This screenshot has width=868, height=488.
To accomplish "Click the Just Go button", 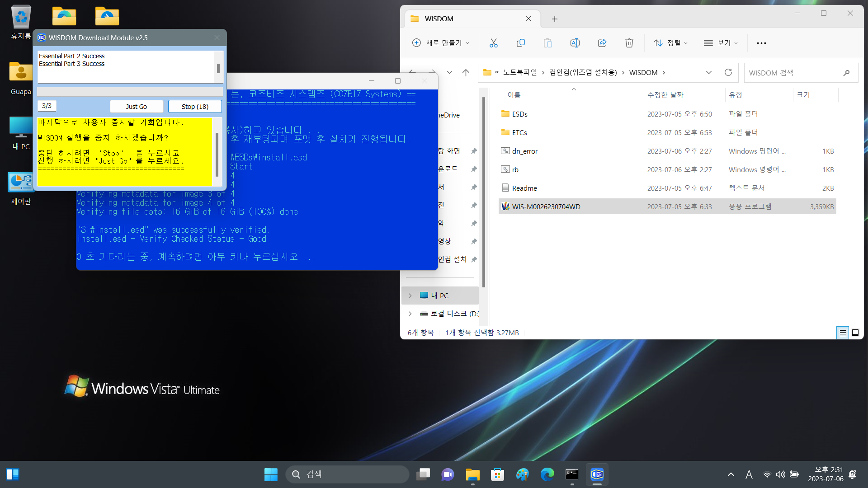I will coord(137,107).
